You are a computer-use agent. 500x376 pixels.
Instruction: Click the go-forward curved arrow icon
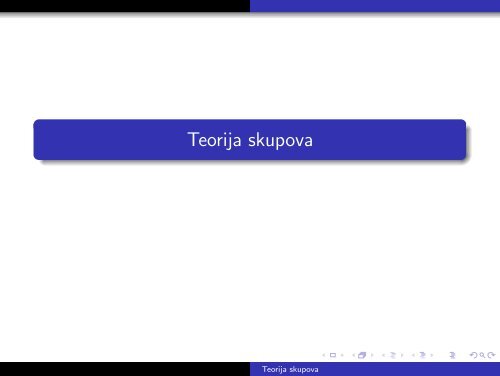point(491,355)
